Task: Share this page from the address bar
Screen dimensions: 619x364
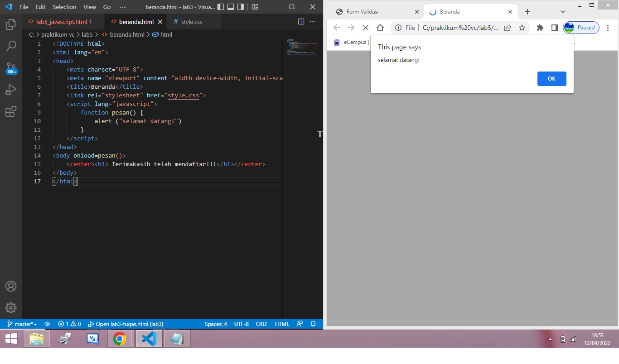Action: [508, 28]
